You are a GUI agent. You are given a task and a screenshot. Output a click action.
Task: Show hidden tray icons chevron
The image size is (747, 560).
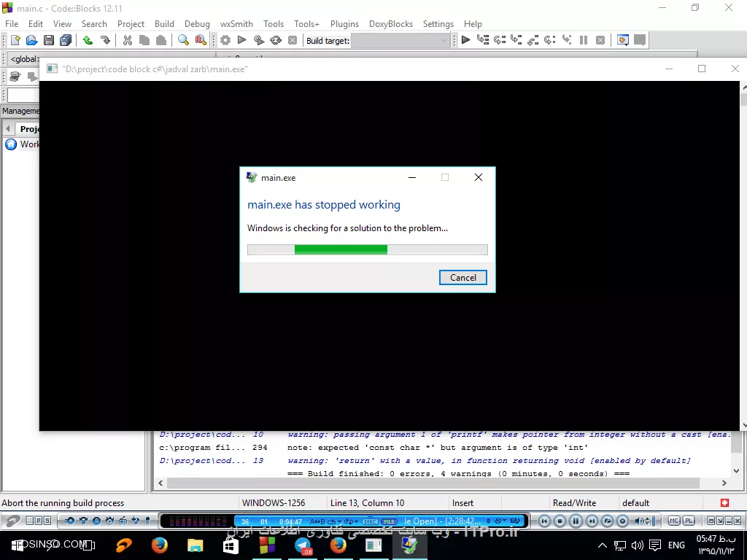(x=602, y=545)
